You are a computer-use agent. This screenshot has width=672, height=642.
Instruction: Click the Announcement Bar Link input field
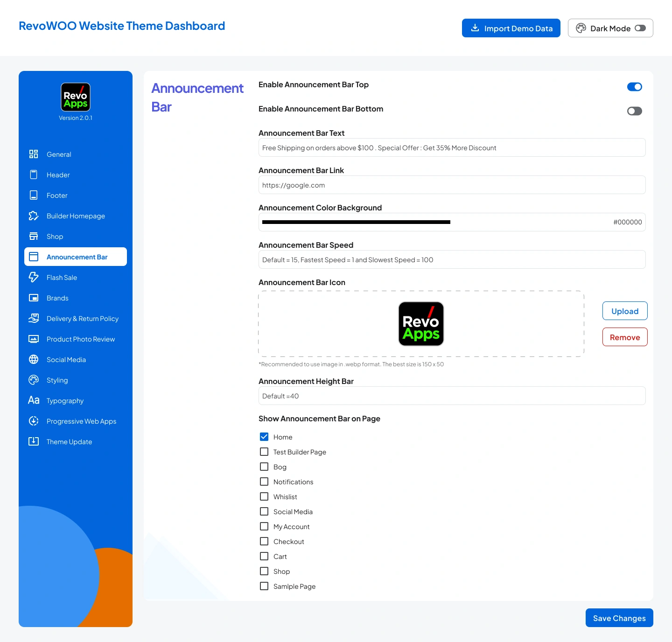pyautogui.click(x=452, y=185)
